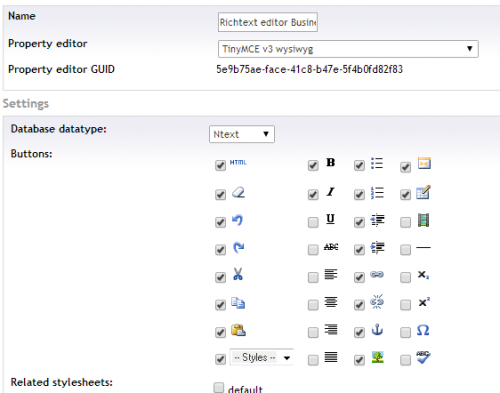Enable the Omega character checkbox

pos(405,332)
